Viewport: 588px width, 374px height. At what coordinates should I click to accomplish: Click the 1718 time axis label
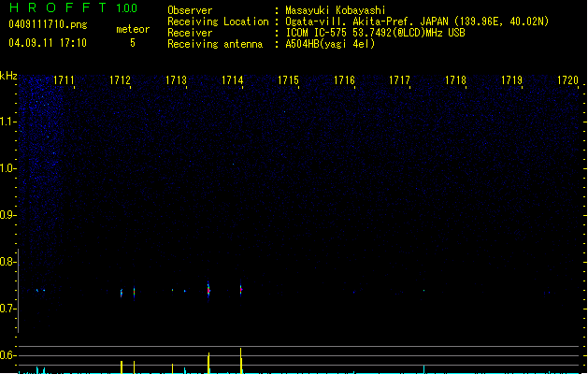click(455, 80)
